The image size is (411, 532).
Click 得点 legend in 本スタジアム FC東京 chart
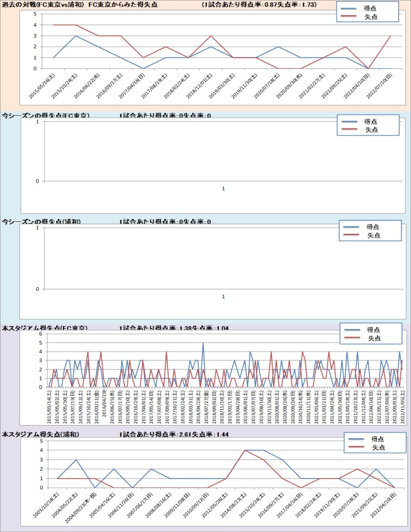(x=373, y=330)
